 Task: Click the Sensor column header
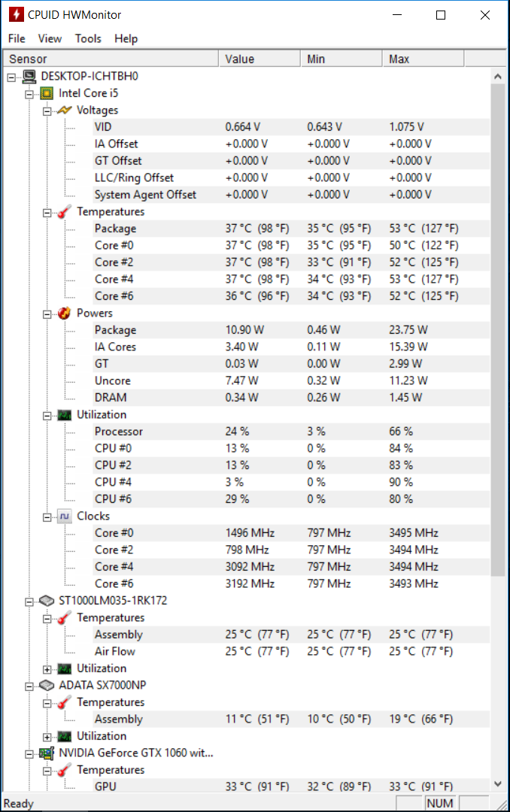(x=111, y=59)
